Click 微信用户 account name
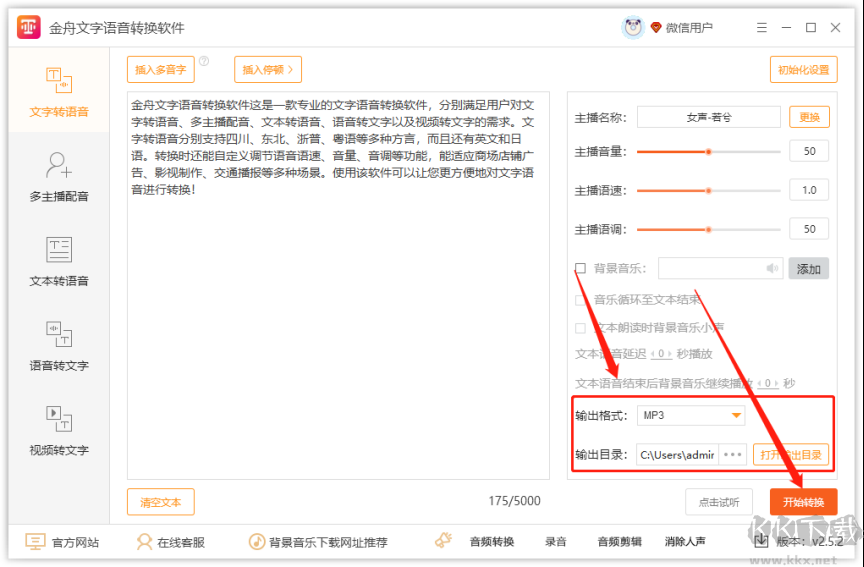The image size is (864, 567). 689,28
